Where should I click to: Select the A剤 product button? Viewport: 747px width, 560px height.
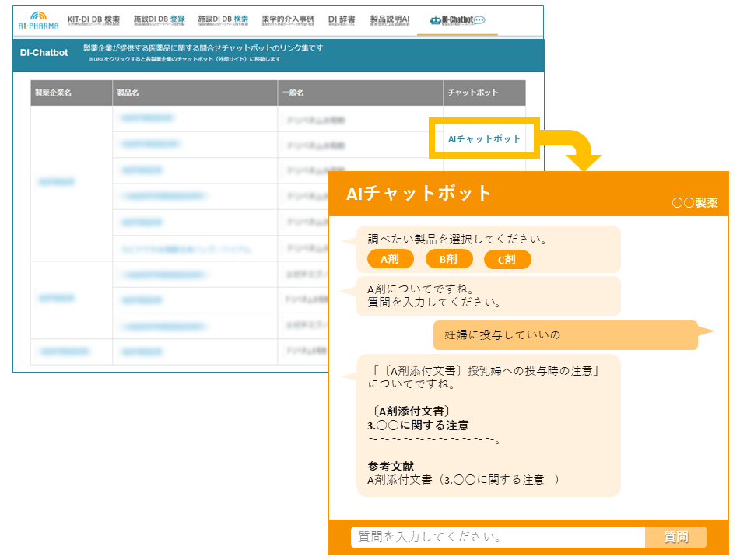390,260
